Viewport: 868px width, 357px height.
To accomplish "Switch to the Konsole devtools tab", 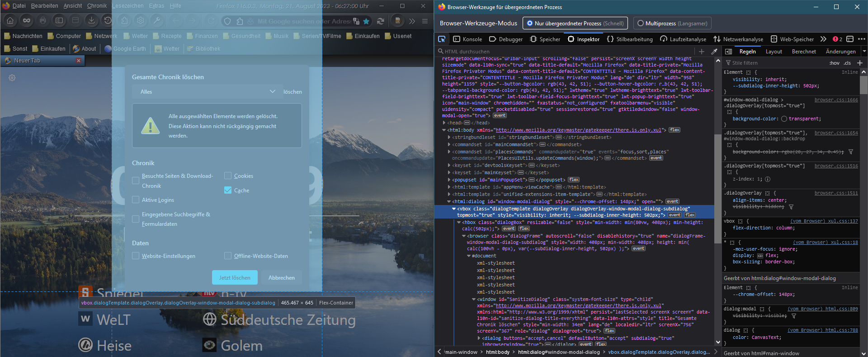I will [467, 39].
